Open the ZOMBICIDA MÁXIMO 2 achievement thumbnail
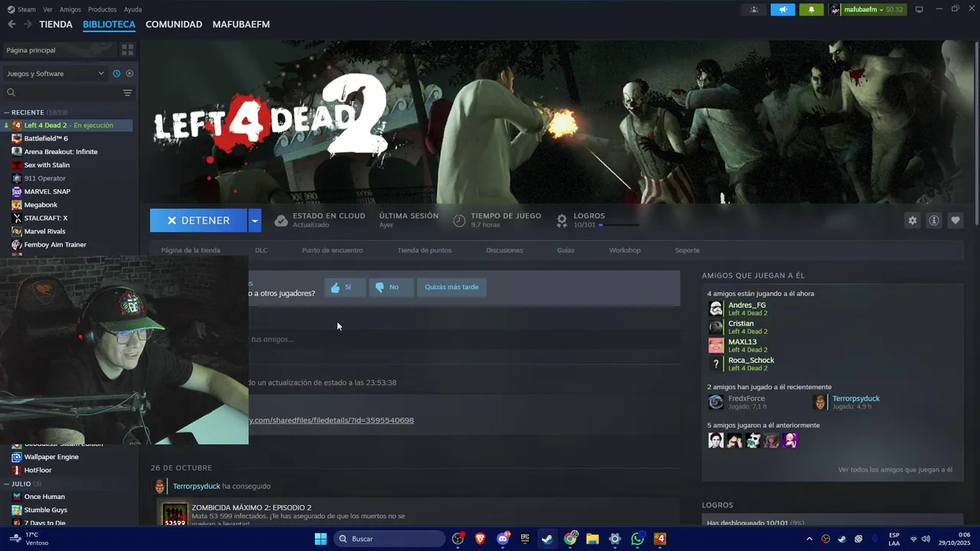The image size is (980, 551). (175, 514)
